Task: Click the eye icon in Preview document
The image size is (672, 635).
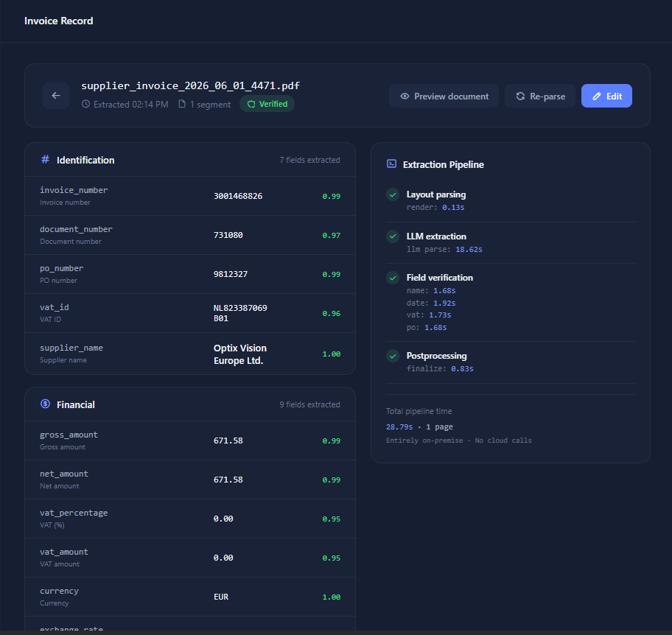Action: [405, 96]
